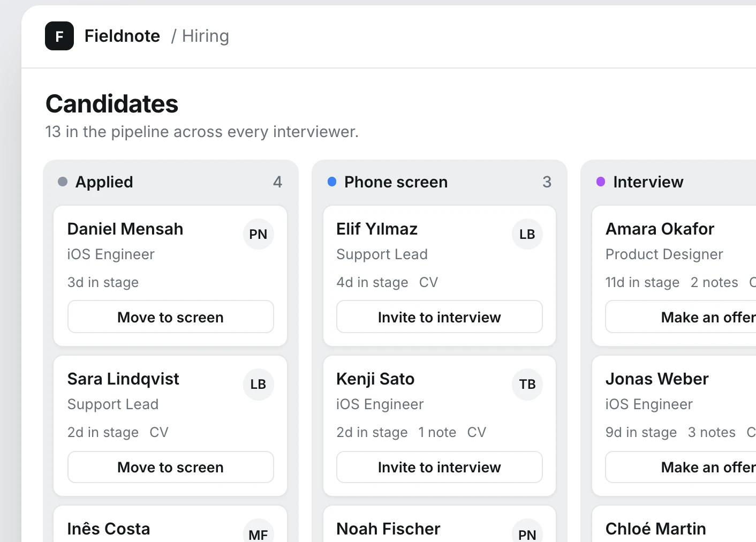Click Daniel Mensah's '3d in stage' text
Viewport: 756px width, 542px height.
tap(103, 282)
